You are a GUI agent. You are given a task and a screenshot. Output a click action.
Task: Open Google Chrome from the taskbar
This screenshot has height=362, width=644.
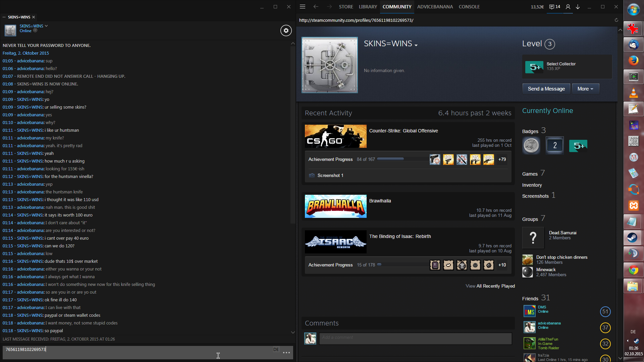[633, 270]
